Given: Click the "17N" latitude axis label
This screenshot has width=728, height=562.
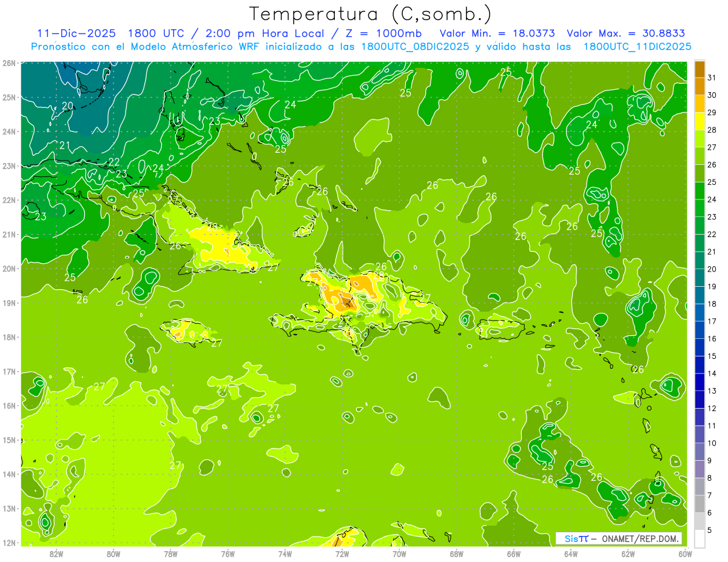Looking at the screenshot, I should coord(9,371).
